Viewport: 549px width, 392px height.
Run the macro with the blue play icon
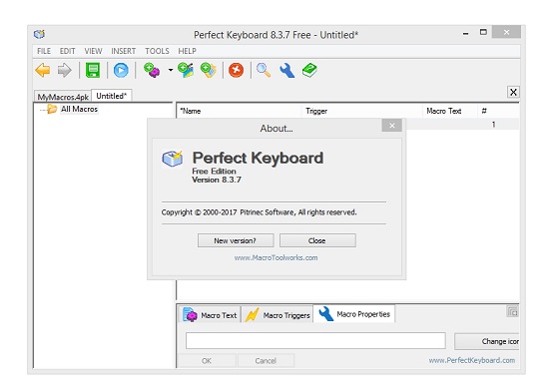(121, 70)
